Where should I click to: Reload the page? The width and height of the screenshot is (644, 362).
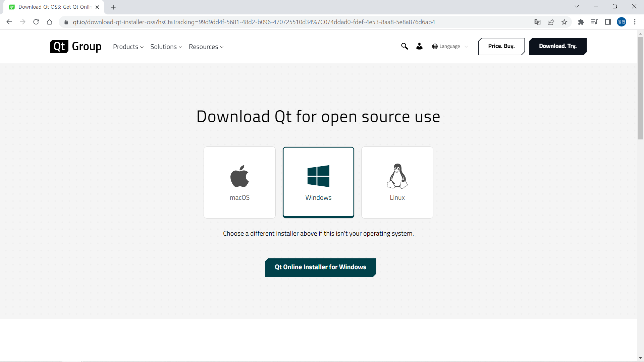coord(36,22)
